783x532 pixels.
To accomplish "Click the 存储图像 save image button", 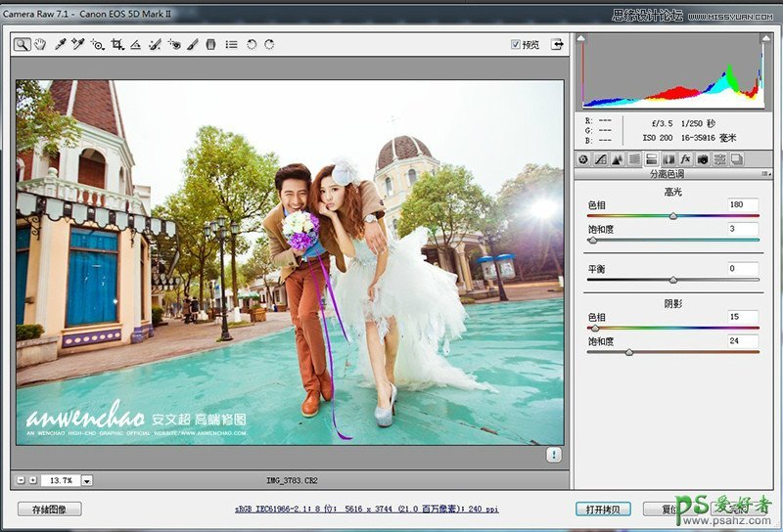I will 49,509.
